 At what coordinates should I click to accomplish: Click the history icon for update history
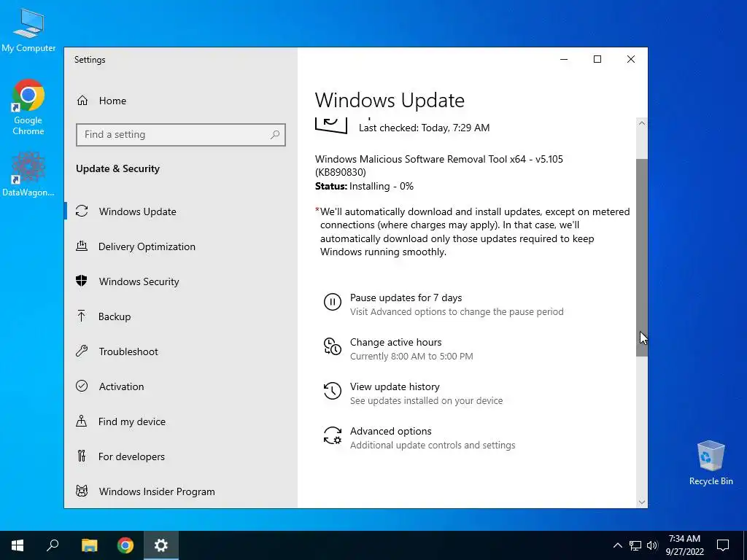333,391
